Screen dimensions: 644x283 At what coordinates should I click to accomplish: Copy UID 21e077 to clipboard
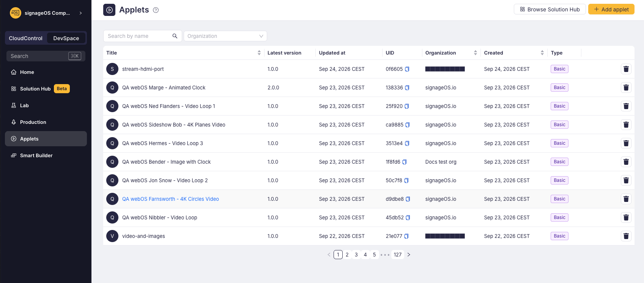point(406,236)
